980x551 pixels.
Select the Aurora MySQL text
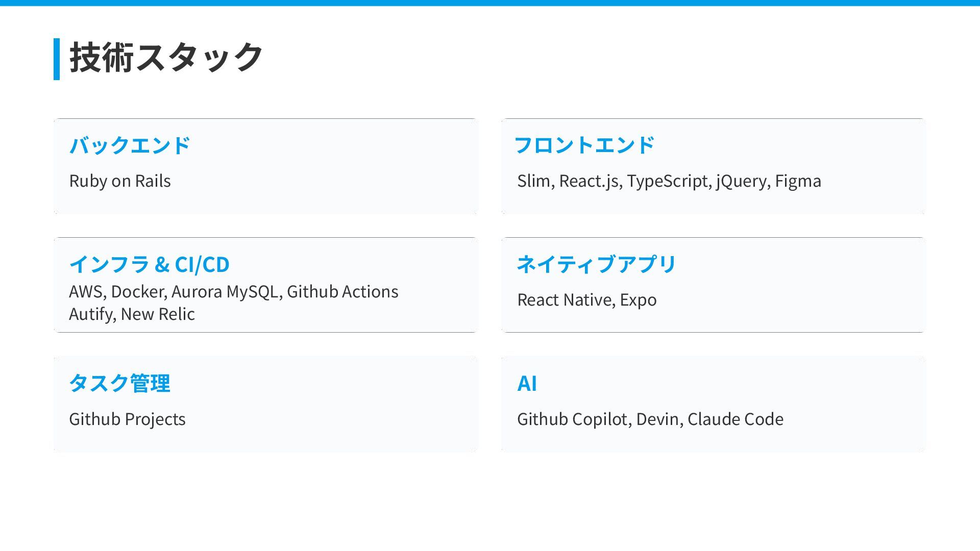click(225, 292)
